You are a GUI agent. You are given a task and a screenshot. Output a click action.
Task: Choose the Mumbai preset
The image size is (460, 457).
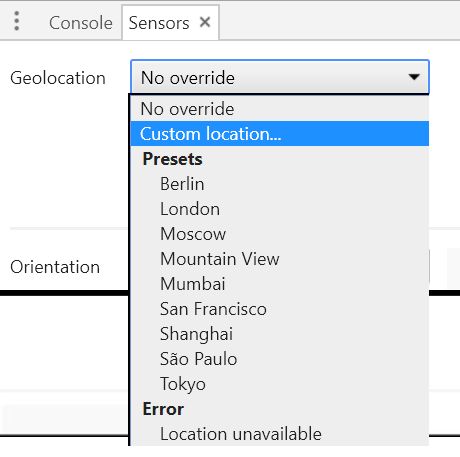[280, 284]
